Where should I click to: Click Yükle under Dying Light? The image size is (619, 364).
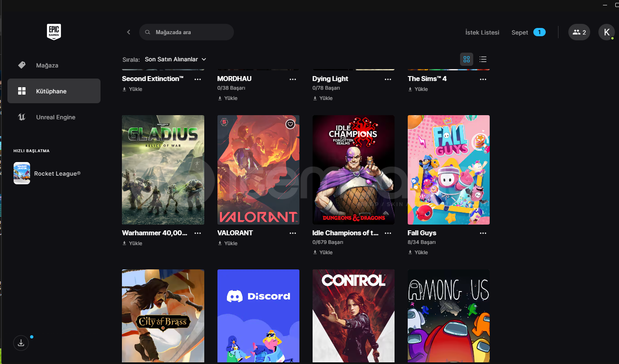click(x=322, y=98)
